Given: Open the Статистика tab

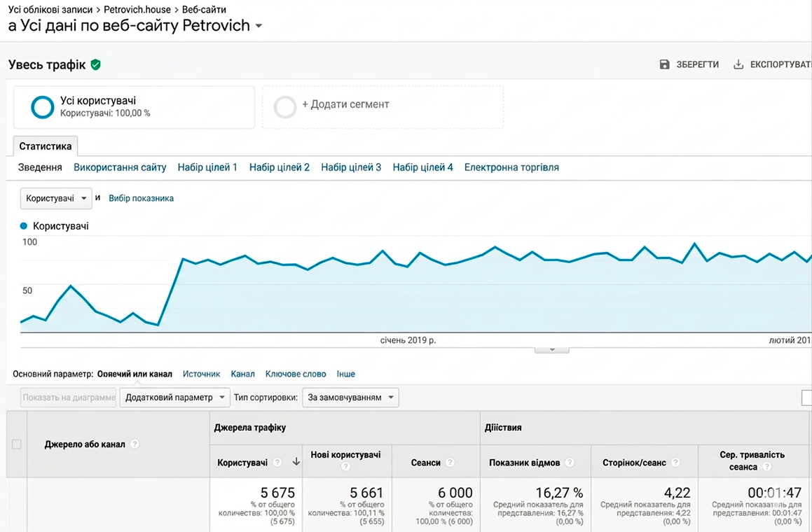Looking at the screenshot, I should pos(46,146).
